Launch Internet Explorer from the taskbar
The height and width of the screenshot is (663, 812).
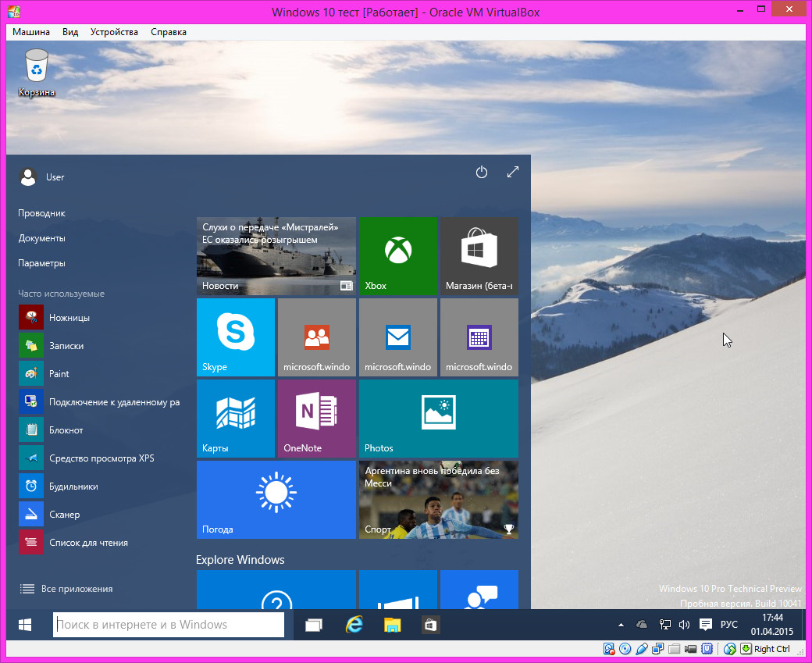354,625
